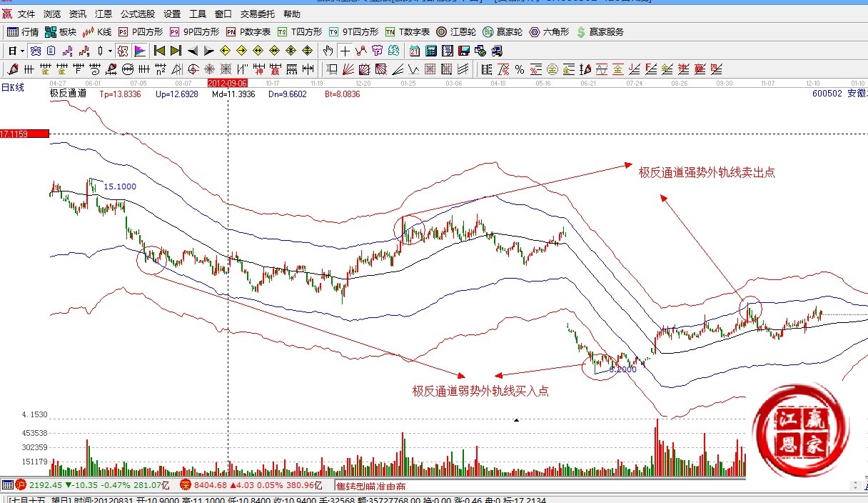
Task: Click the red floppy disk save icon
Action: coord(463,51)
